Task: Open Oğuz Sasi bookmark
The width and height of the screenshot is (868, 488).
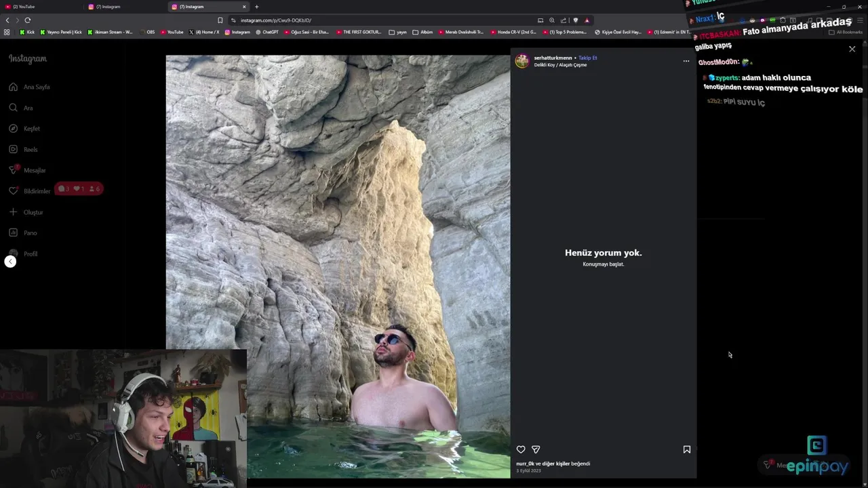Action: pyautogui.click(x=307, y=32)
